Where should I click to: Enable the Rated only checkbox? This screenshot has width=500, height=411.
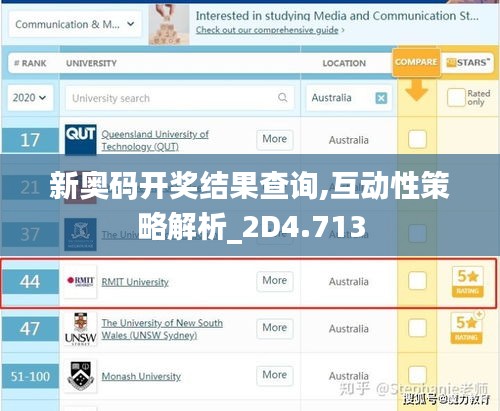click(456, 97)
